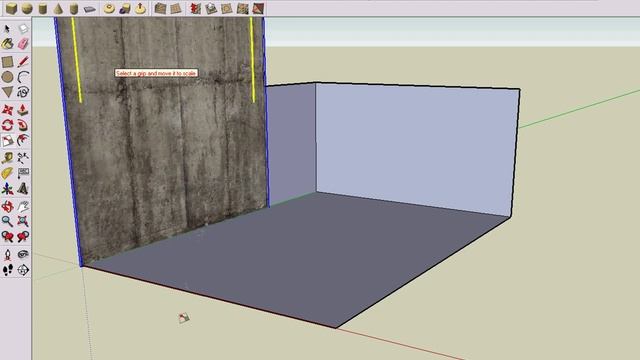Click the Position Camera icon
640x360 pixels.
click(x=7, y=255)
